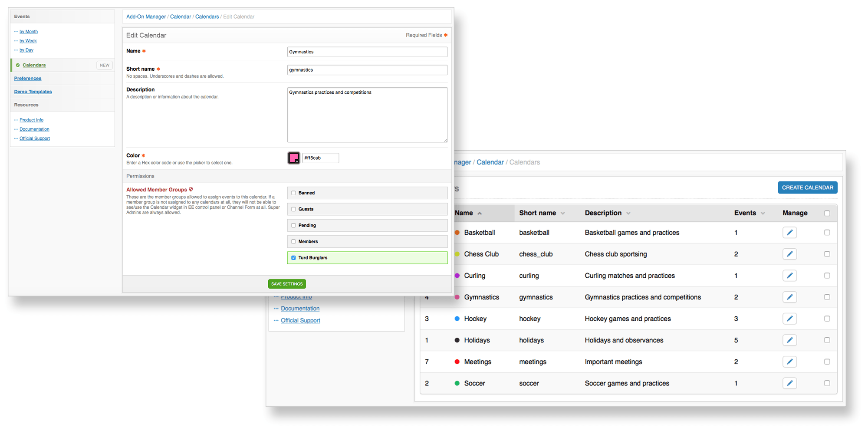Click the blue Hockey color dot

coord(457,319)
